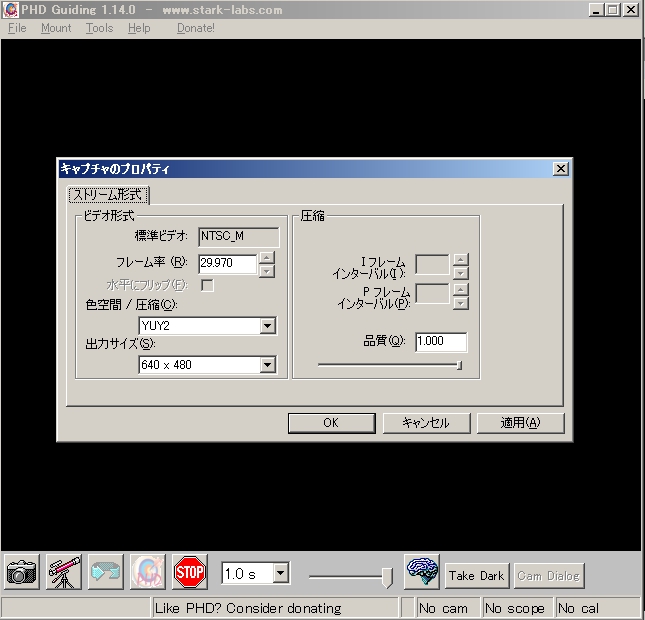This screenshot has height=620, width=645.
Task: Click 'No cam' status bar entry
Action: (x=448, y=608)
